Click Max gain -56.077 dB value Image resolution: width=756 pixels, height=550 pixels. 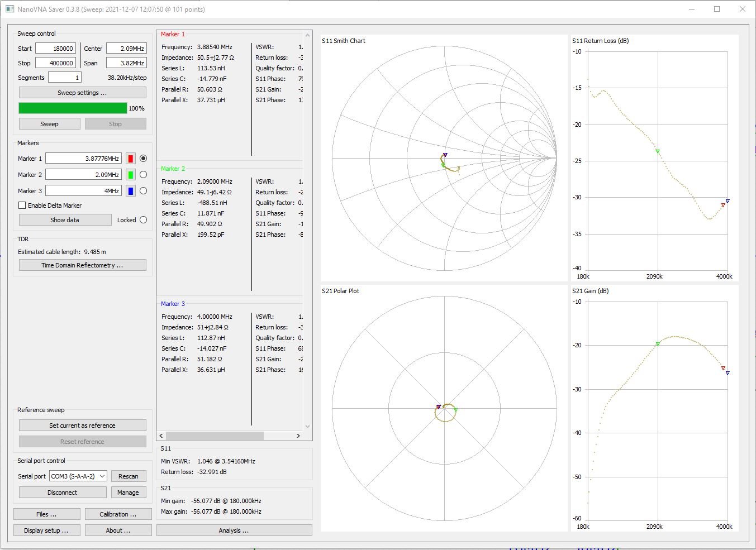[x=226, y=511]
